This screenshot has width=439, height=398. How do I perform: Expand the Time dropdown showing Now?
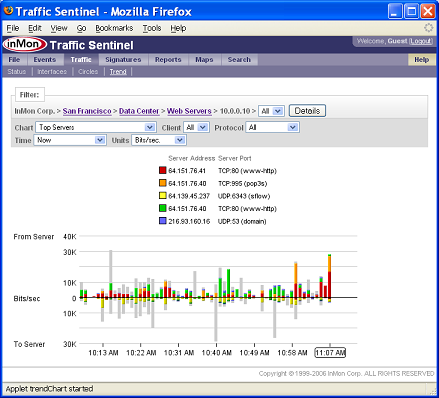point(70,140)
